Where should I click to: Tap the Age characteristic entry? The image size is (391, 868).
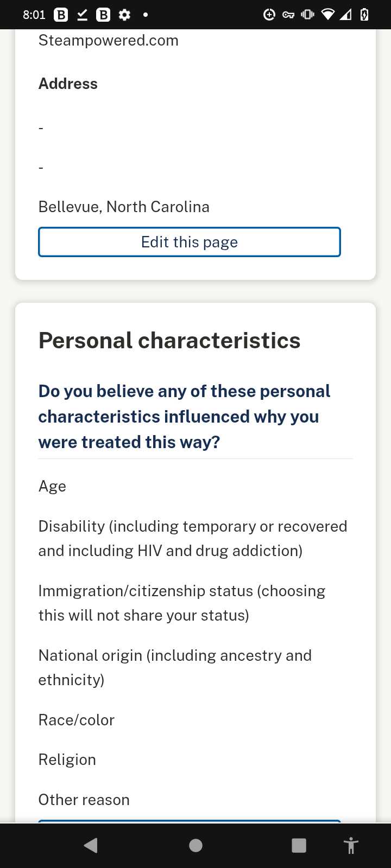click(52, 486)
